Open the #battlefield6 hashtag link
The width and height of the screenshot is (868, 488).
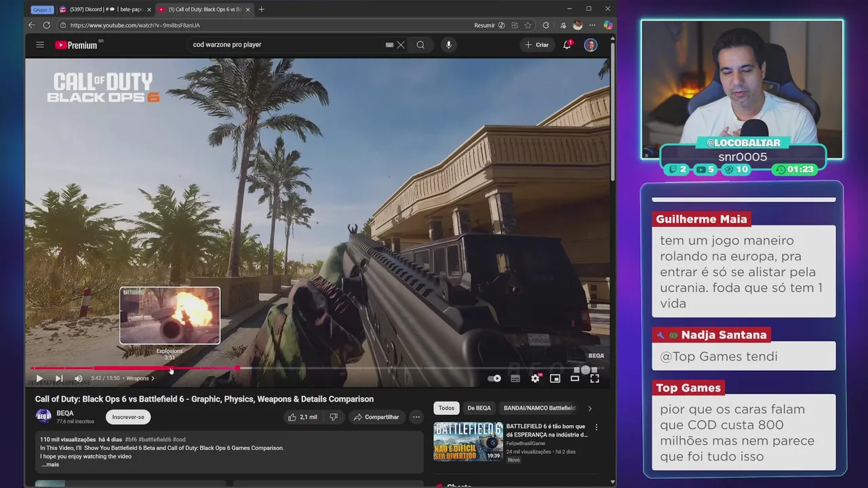pos(155,439)
